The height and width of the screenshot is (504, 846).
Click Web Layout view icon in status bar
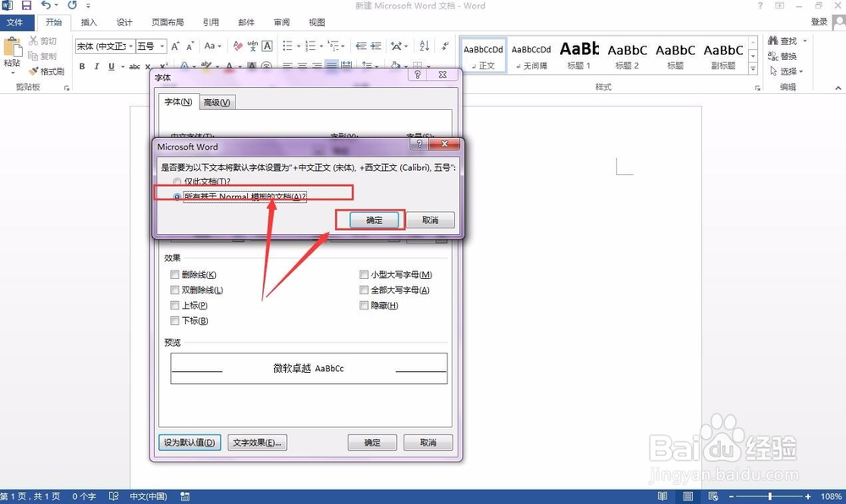point(712,496)
